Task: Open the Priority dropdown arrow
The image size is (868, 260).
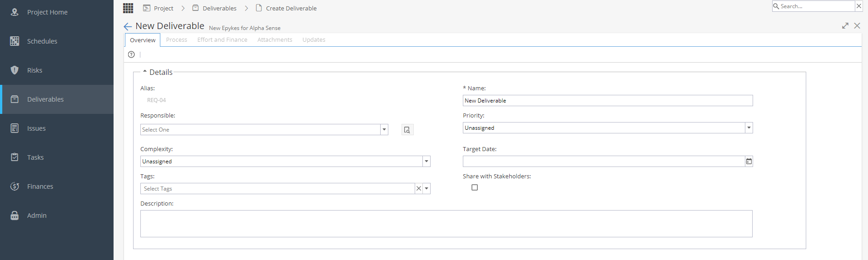Action: [749, 128]
